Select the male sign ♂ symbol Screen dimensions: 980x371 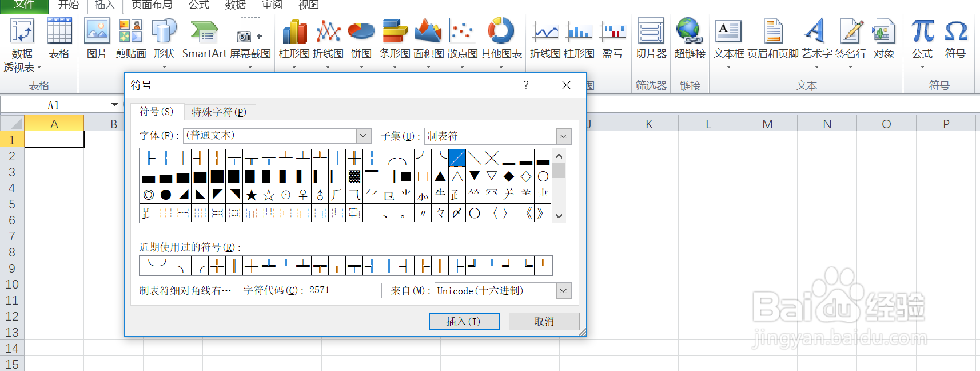point(320,195)
